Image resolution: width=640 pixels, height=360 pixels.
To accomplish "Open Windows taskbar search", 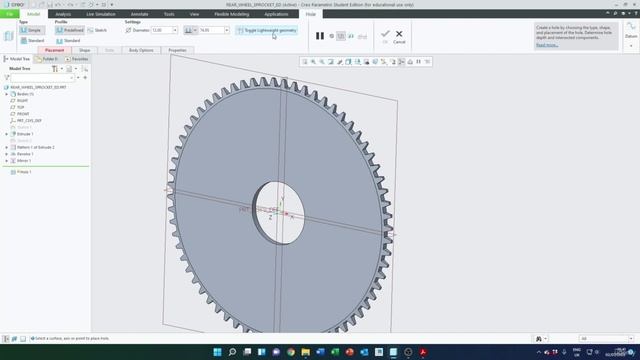I will click(232, 352).
